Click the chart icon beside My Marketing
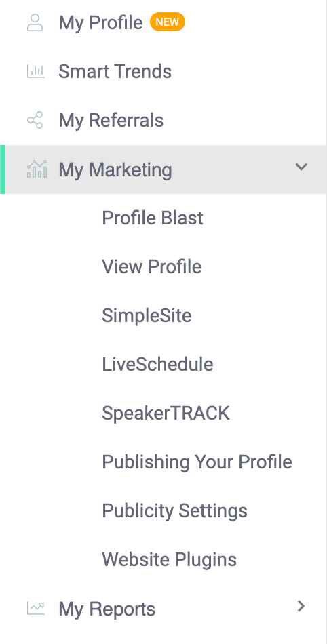327x644 pixels. tap(37, 169)
